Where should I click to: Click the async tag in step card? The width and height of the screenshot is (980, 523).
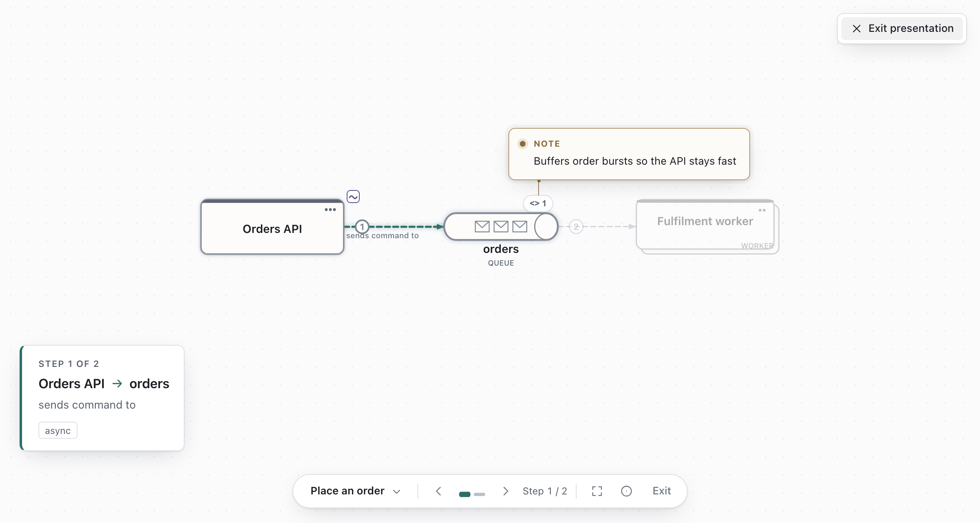pyautogui.click(x=58, y=430)
